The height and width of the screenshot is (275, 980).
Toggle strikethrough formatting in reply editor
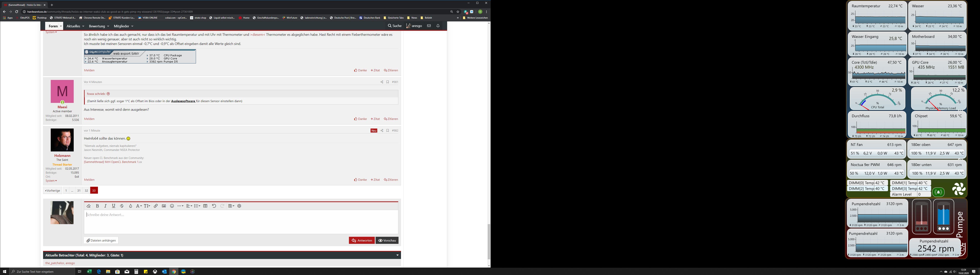[122, 206]
